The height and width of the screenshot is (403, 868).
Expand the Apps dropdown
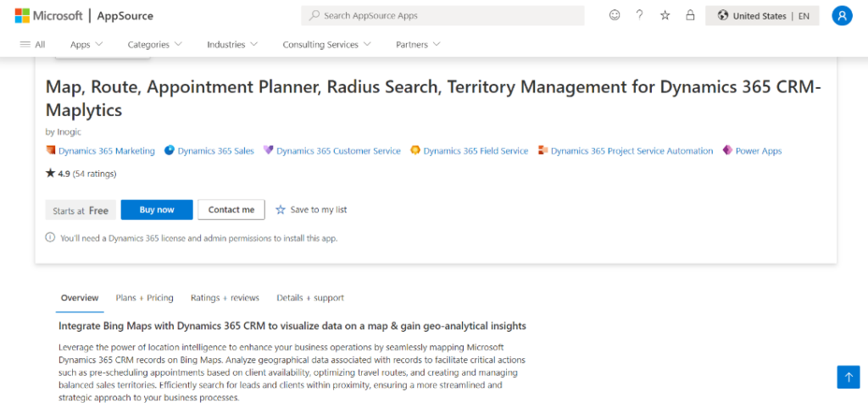tap(86, 44)
